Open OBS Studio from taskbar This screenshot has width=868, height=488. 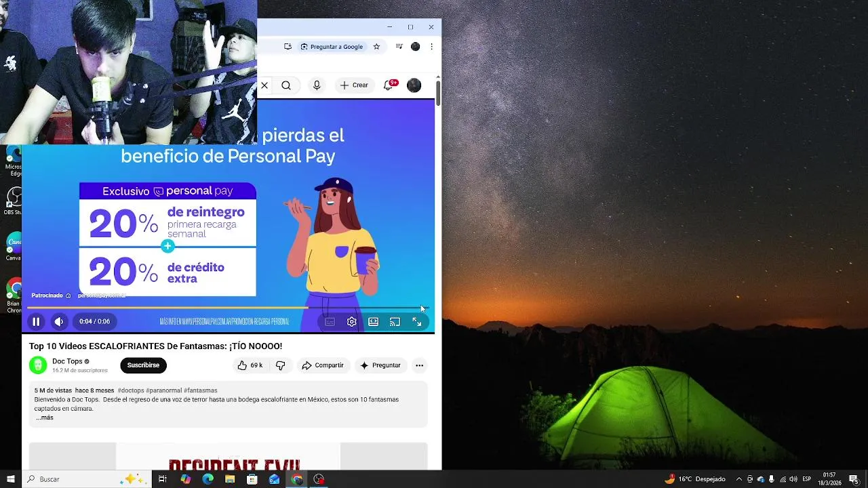click(319, 479)
